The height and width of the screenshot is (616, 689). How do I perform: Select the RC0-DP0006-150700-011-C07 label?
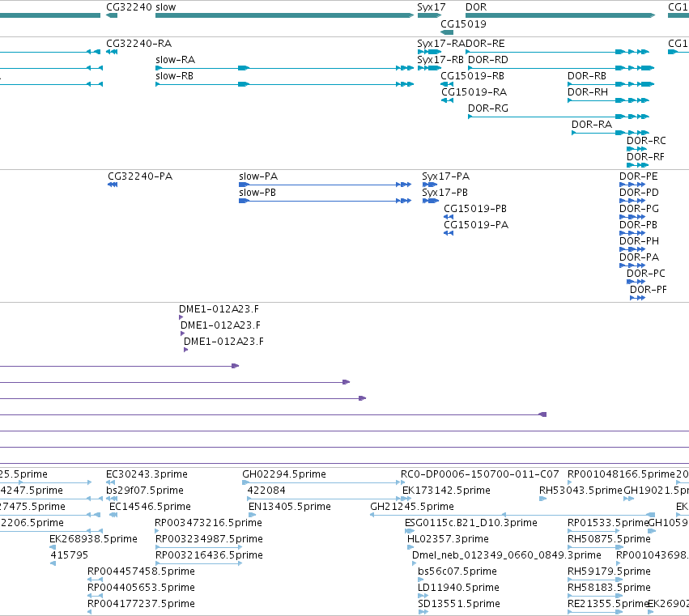pos(480,474)
